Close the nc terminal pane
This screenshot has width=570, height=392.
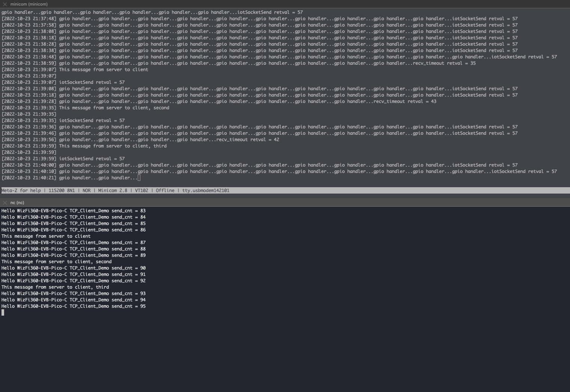(5, 203)
